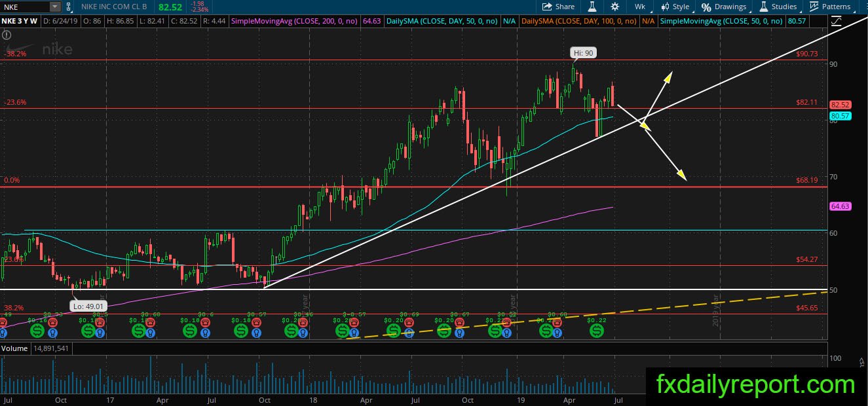Viewport: 868px width, 406px height.
Task: Click the 14,891,541 volume value
Action: (50, 348)
